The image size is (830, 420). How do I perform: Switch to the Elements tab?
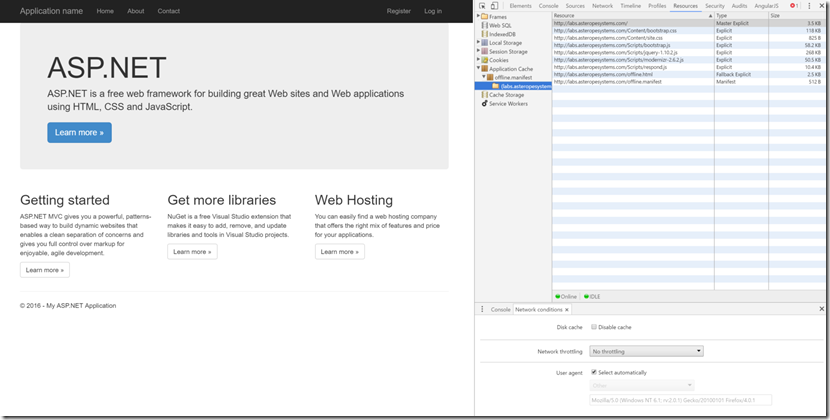tap(520, 6)
